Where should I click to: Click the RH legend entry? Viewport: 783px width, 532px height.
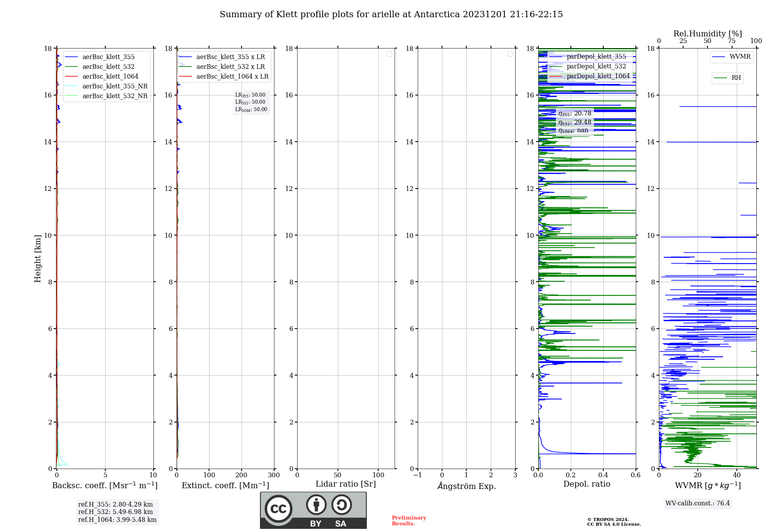click(x=727, y=78)
